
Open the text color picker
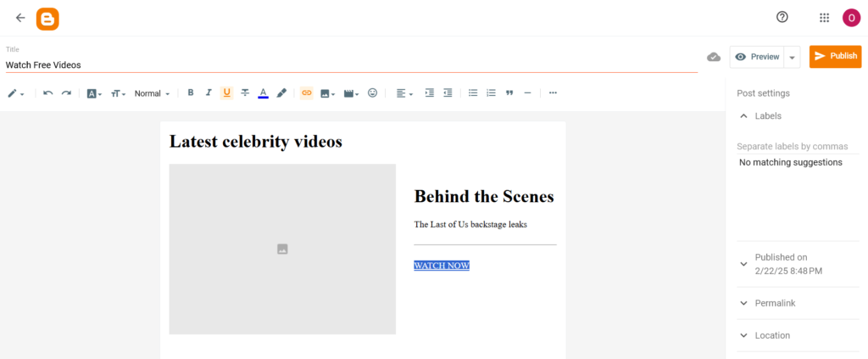coord(263,93)
